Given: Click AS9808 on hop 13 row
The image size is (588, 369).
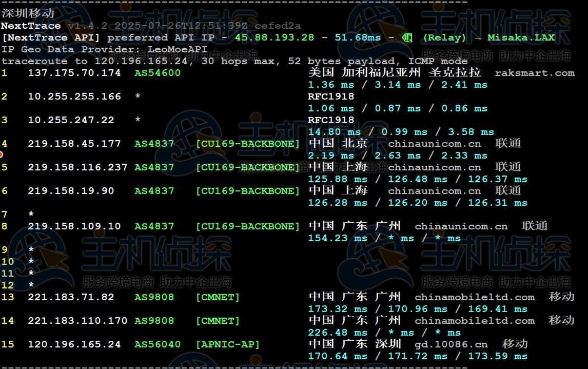Looking at the screenshot, I should (154, 297).
